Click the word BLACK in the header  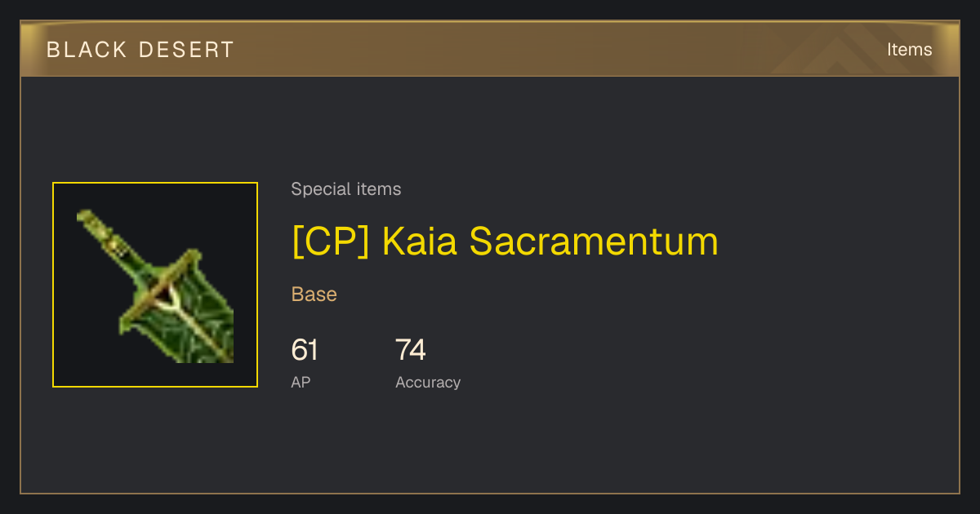pos(87,50)
